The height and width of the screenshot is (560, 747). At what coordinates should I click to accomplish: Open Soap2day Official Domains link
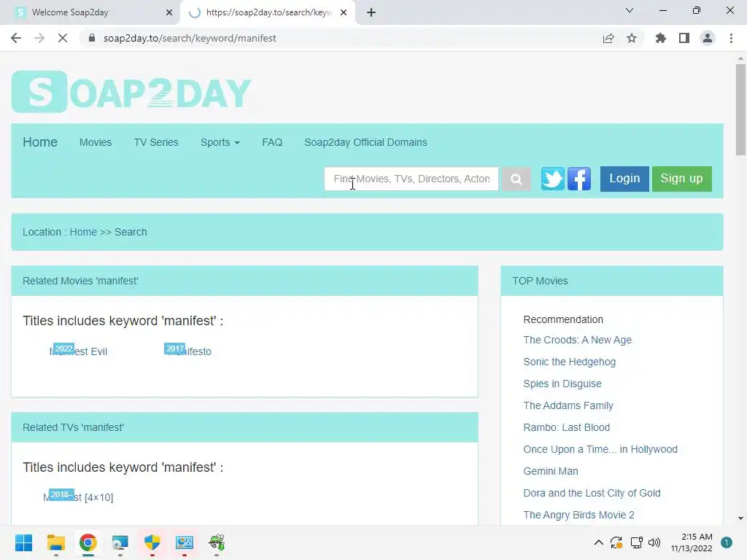[x=365, y=142]
